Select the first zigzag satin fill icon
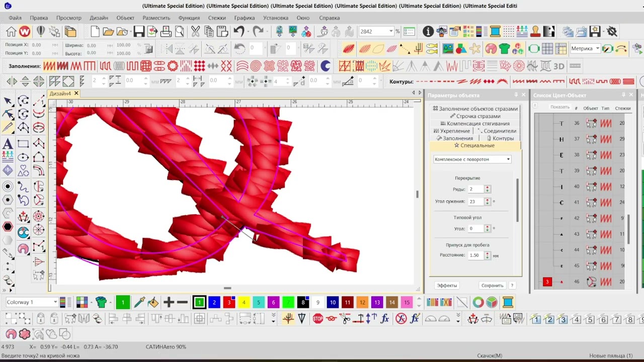The image size is (644, 362). (49, 66)
